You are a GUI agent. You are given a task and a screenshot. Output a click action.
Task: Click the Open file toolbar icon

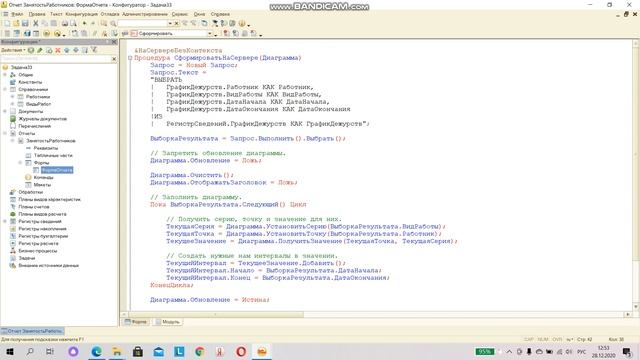(x=16, y=24)
